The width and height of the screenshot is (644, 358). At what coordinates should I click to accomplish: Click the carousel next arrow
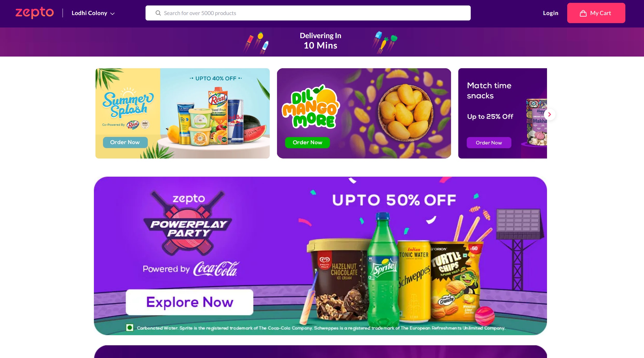[x=549, y=114]
